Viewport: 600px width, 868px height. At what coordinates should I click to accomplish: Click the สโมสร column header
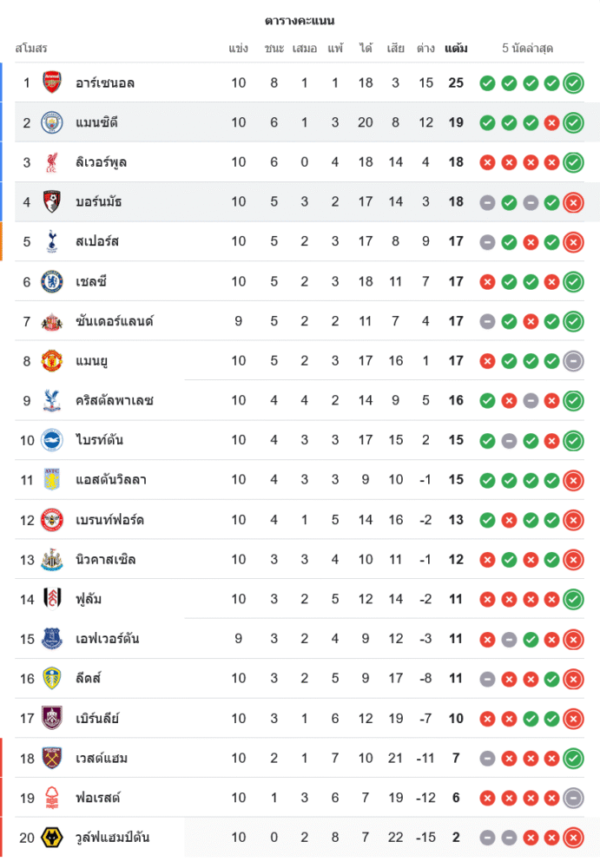[x=31, y=48]
